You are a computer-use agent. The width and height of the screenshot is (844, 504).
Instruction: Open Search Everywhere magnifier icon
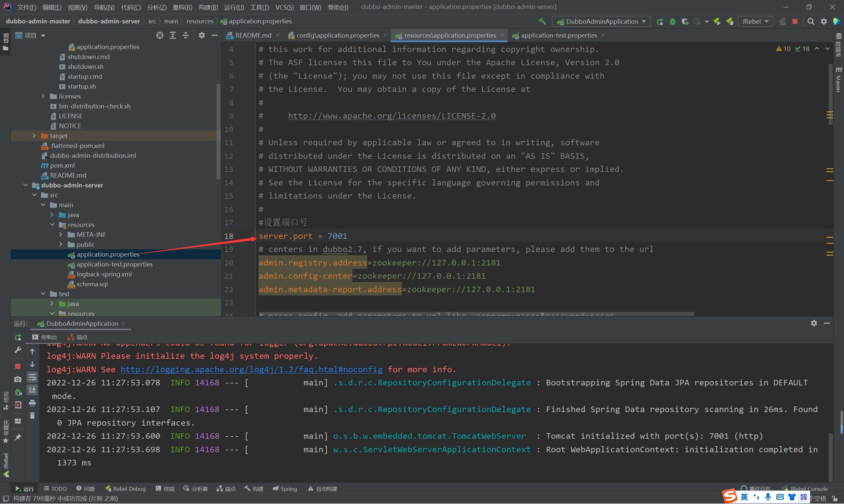click(811, 21)
